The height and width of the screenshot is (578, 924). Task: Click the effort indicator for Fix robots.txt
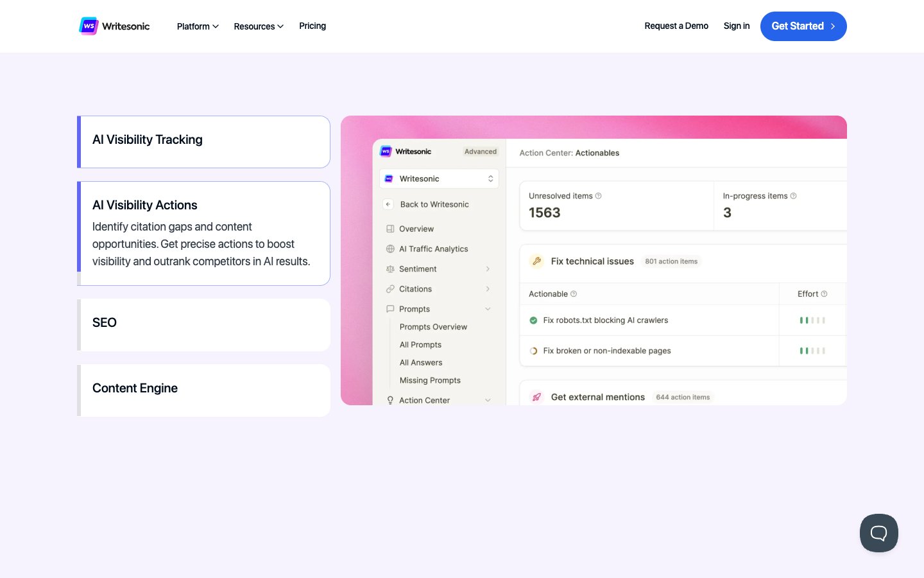(812, 320)
